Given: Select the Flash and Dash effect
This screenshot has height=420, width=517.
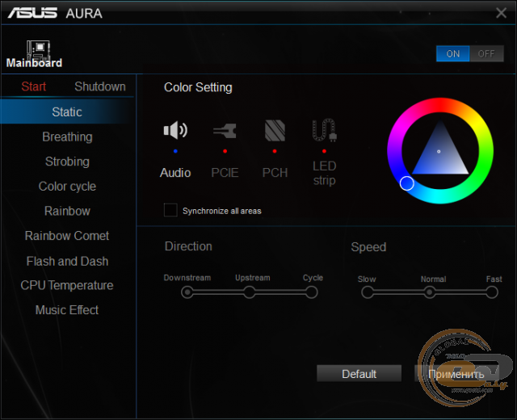Looking at the screenshot, I should [67, 261].
